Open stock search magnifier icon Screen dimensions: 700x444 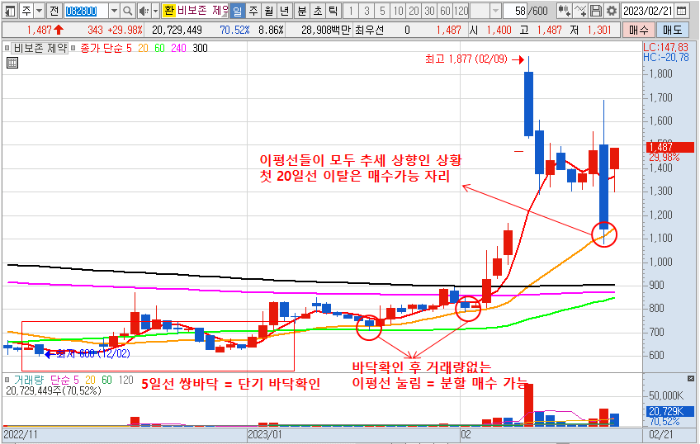click(x=127, y=11)
